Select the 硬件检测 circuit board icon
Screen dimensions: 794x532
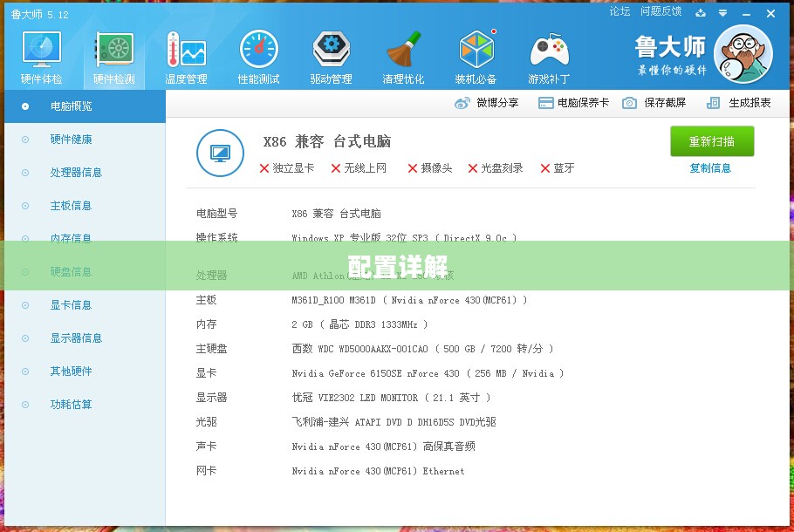(x=114, y=50)
